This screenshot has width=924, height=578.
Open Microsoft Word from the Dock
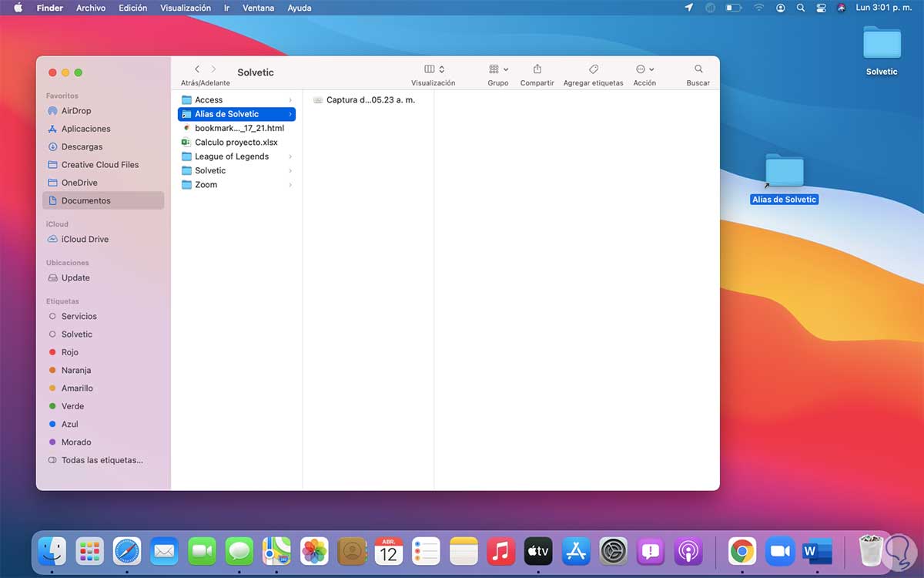(817, 551)
